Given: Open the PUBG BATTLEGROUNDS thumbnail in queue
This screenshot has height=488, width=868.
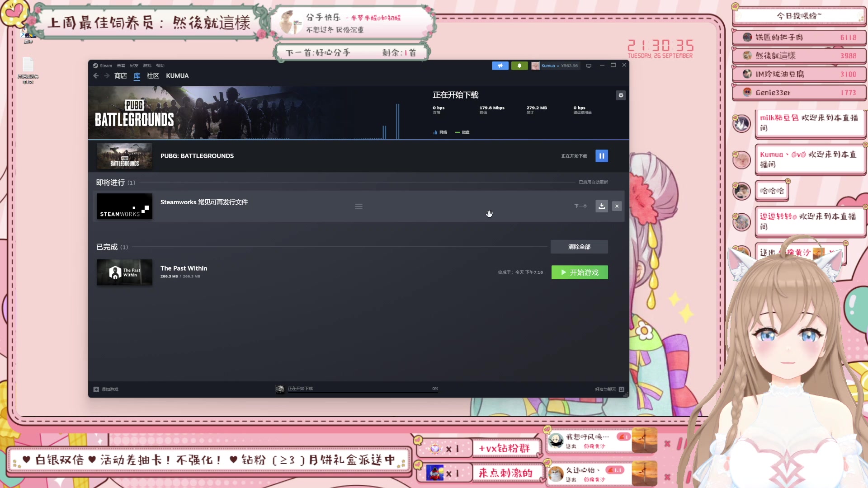Looking at the screenshot, I should coord(125,156).
